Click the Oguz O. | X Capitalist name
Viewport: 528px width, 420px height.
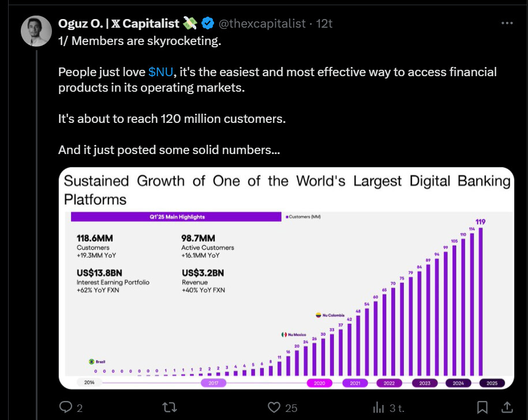120,23
